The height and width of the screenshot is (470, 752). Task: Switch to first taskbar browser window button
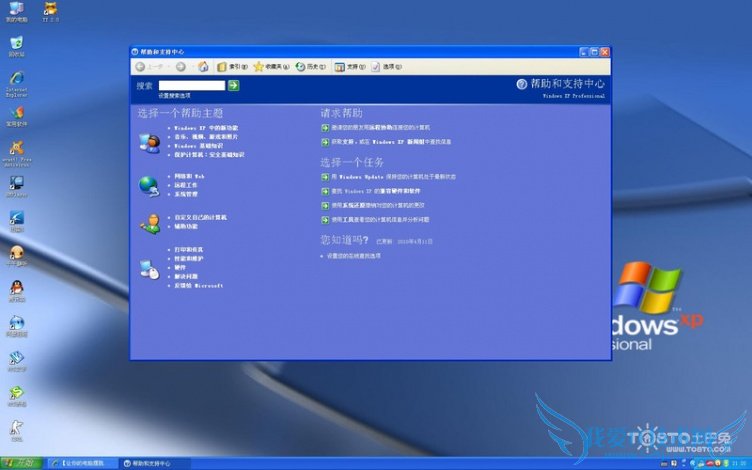coord(82,464)
